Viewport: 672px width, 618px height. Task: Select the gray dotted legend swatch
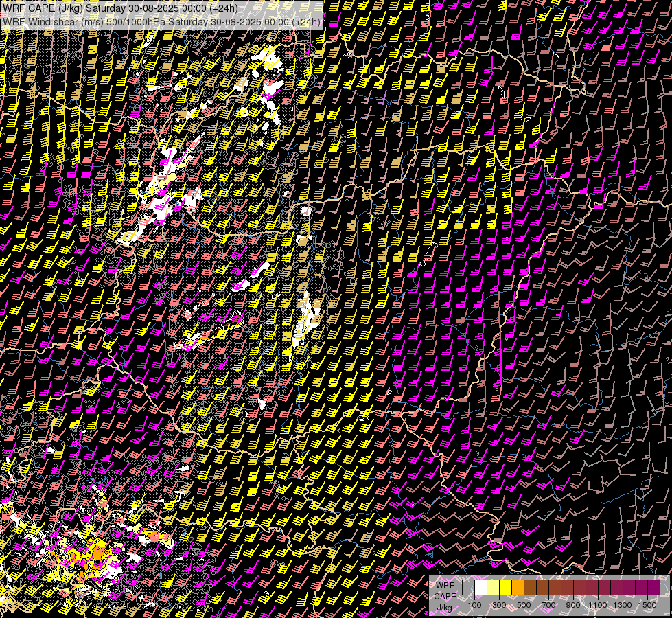[468, 587]
